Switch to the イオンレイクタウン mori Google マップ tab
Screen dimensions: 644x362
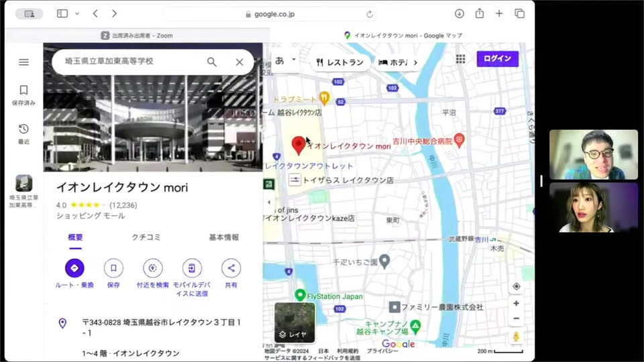402,36
